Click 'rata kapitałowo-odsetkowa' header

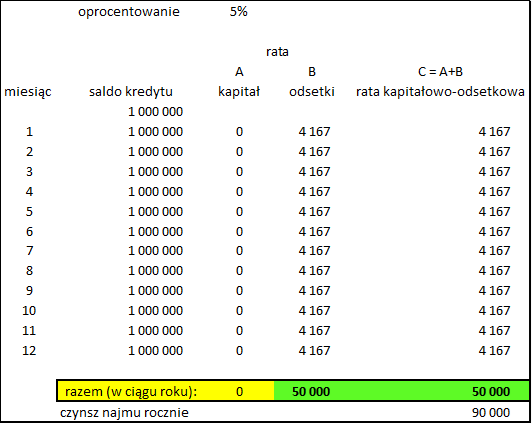[x=440, y=92]
